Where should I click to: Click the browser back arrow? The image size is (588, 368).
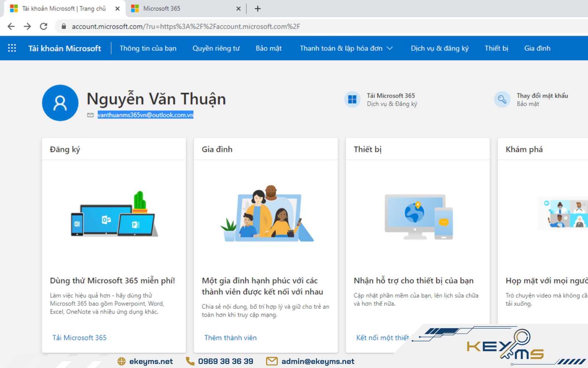[11, 26]
